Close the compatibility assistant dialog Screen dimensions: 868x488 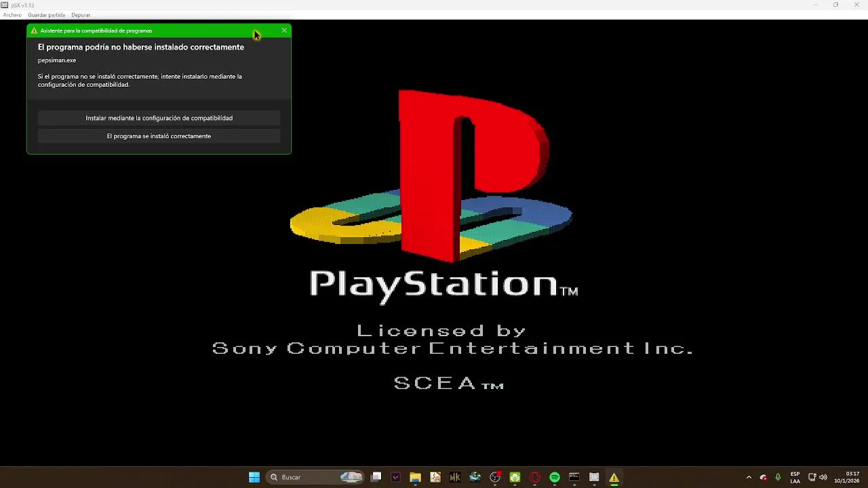point(284,30)
